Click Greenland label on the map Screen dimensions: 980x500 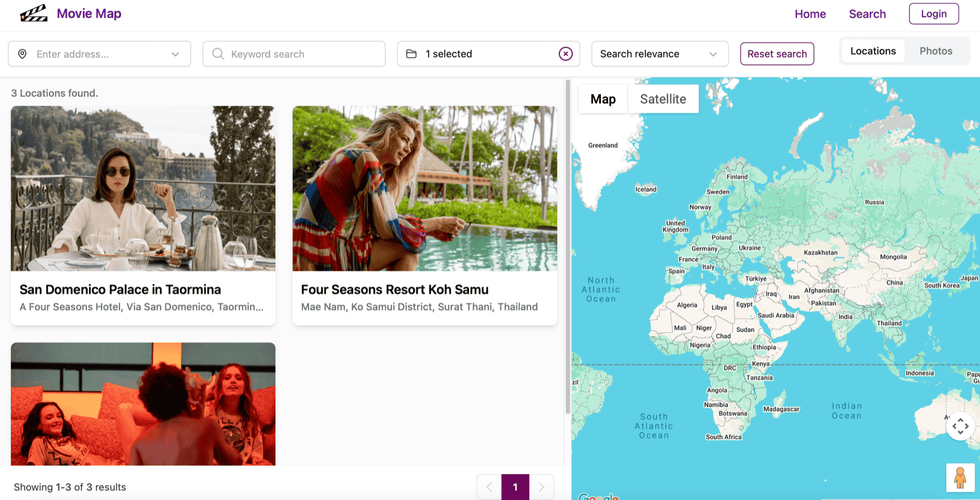click(x=603, y=145)
